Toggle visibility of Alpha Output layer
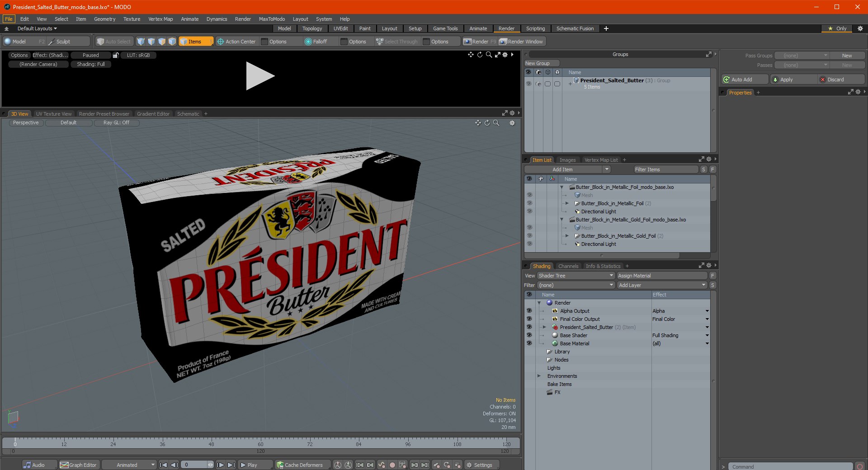This screenshot has width=868, height=470. point(529,311)
